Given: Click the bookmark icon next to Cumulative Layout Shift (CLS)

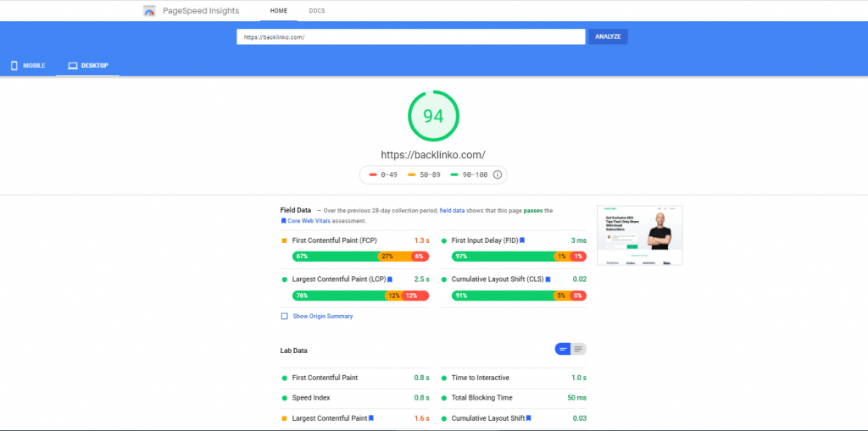Looking at the screenshot, I should 548,279.
